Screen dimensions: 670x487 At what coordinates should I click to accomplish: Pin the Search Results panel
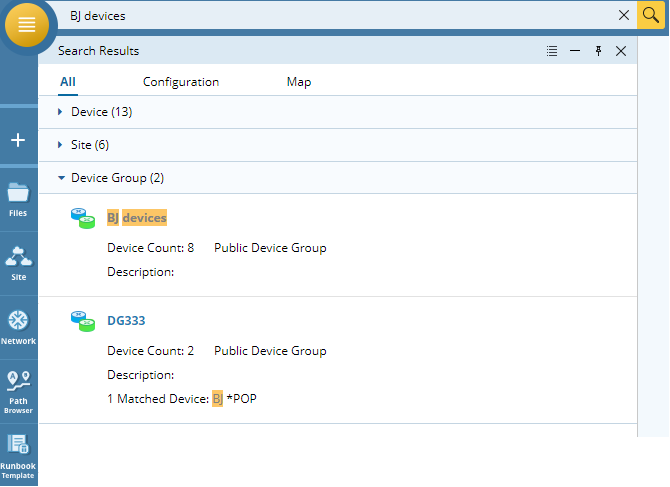(598, 51)
